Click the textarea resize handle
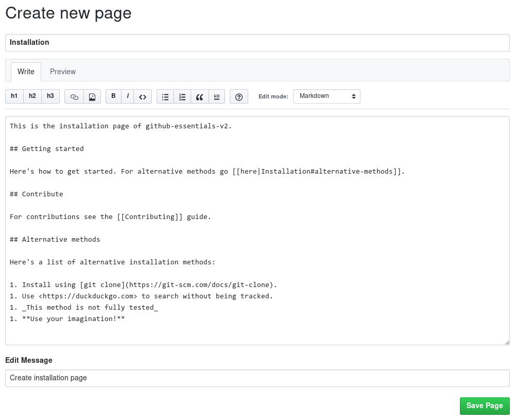 click(x=507, y=342)
